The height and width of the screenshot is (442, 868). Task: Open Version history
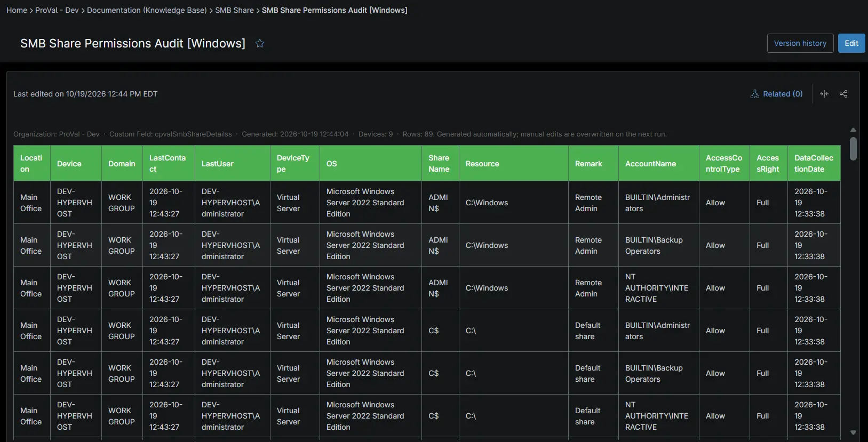pos(800,43)
